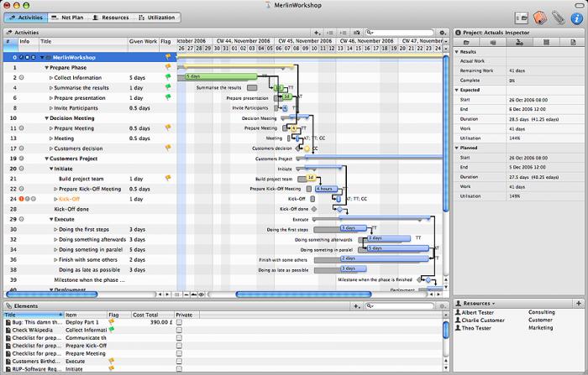This screenshot has width=588, height=375.
Task: Click the group activities icon in the Activities header
Action: pos(356,33)
